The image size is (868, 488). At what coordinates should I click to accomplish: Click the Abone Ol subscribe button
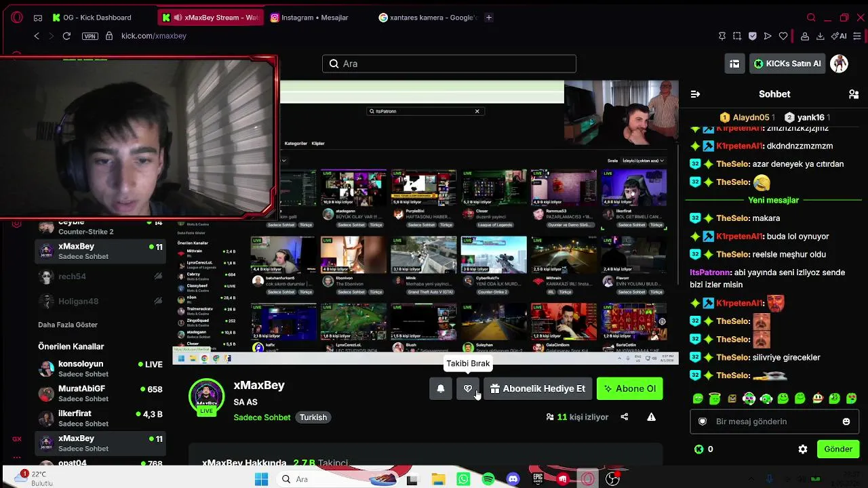pyautogui.click(x=630, y=389)
